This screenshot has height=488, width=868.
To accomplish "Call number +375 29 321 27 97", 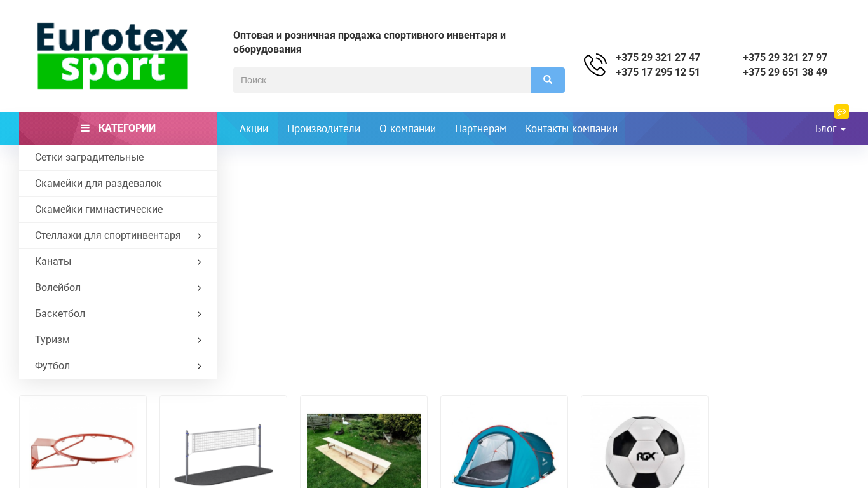I will click(x=785, y=58).
